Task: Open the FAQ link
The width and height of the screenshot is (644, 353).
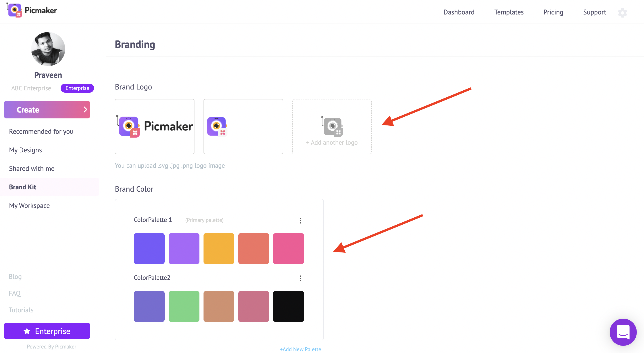Action: 14,293
